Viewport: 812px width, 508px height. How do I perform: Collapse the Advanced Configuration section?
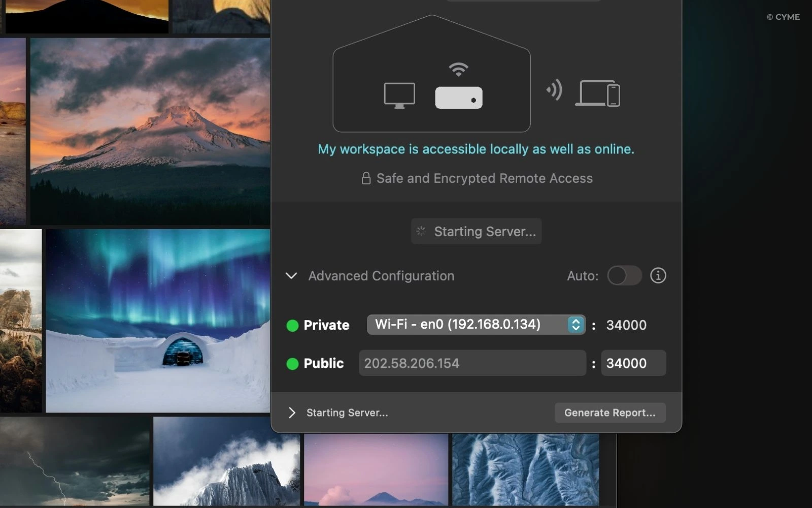(x=291, y=276)
